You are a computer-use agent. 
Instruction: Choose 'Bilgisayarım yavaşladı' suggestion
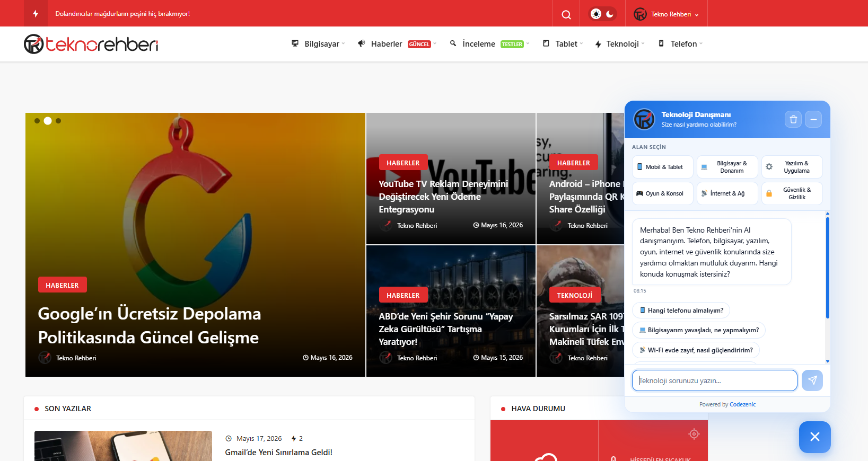tap(699, 330)
